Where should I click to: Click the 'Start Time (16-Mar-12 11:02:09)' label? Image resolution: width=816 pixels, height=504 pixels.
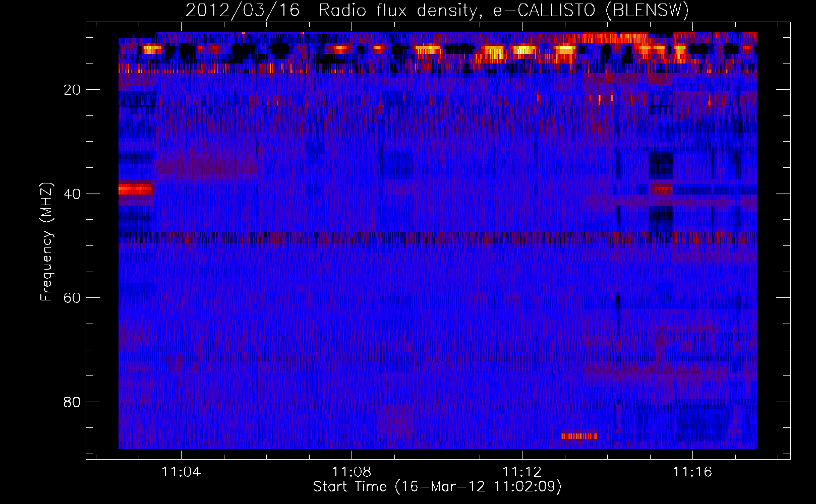click(437, 487)
